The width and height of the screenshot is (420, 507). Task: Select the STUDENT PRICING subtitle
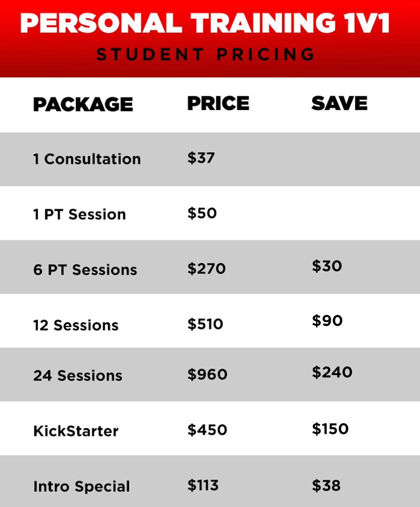click(206, 54)
